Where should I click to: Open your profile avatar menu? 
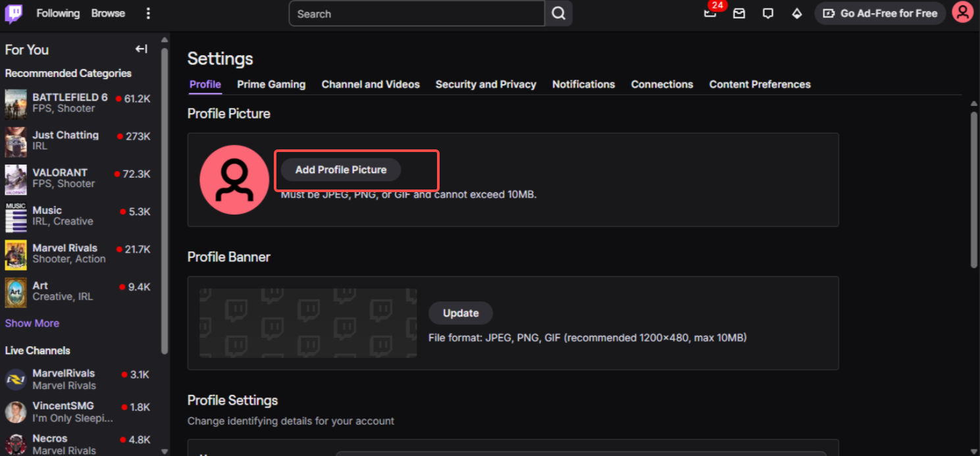click(962, 13)
